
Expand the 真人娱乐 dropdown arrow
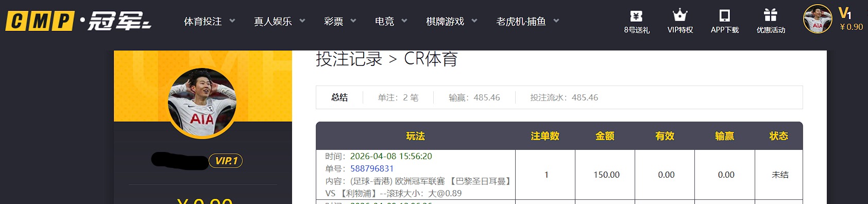tap(302, 21)
